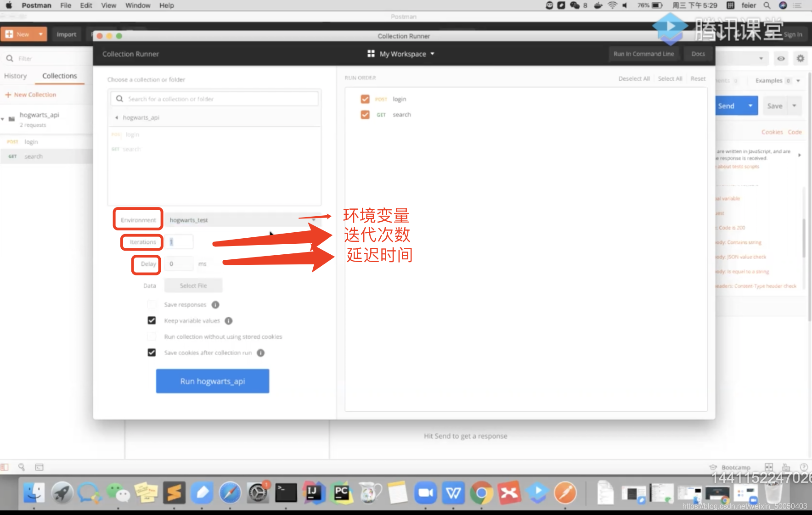Image resolution: width=812 pixels, height=515 pixels.
Task: Open Postman from the Dock
Action: [565, 493]
